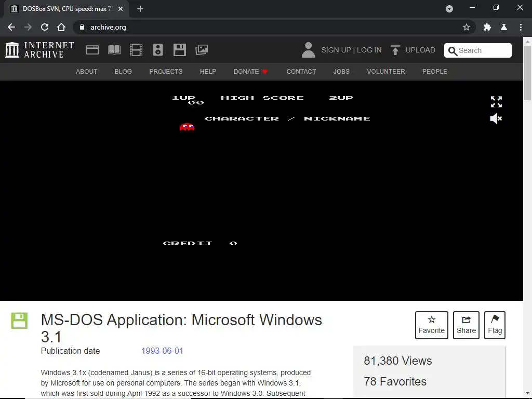
Task: Open the browser three-dot menu
Action: point(521,27)
